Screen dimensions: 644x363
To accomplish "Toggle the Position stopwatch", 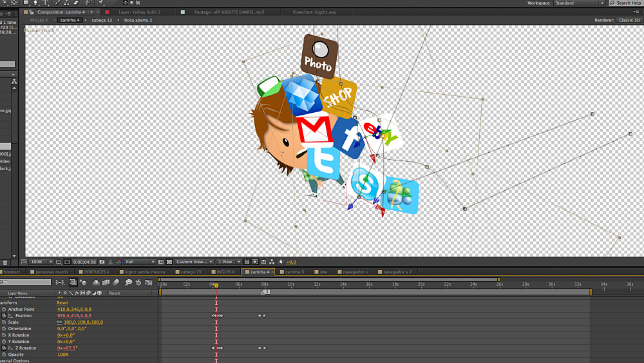I will pyautogui.click(x=4, y=316).
